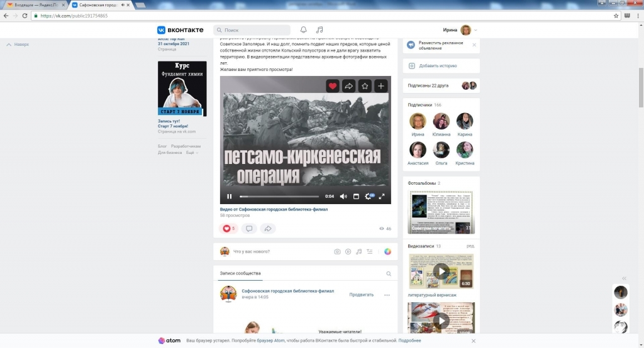Expand the user menu next to Ирина
The height and width of the screenshot is (348, 644).
[x=475, y=30]
